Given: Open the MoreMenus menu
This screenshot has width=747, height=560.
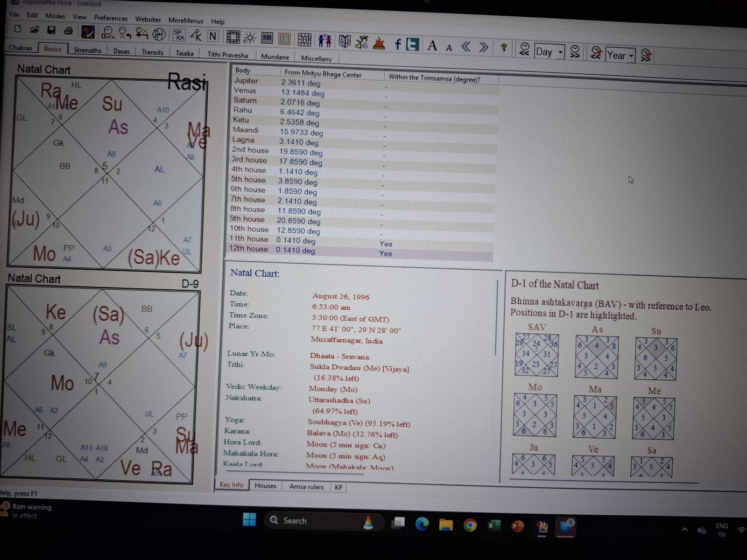Looking at the screenshot, I should coord(185,21).
